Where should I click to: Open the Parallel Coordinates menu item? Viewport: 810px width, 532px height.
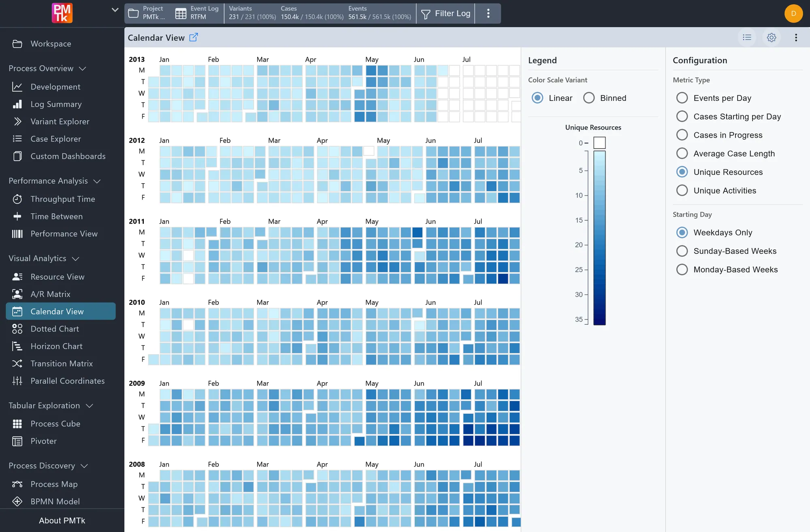[61, 381]
